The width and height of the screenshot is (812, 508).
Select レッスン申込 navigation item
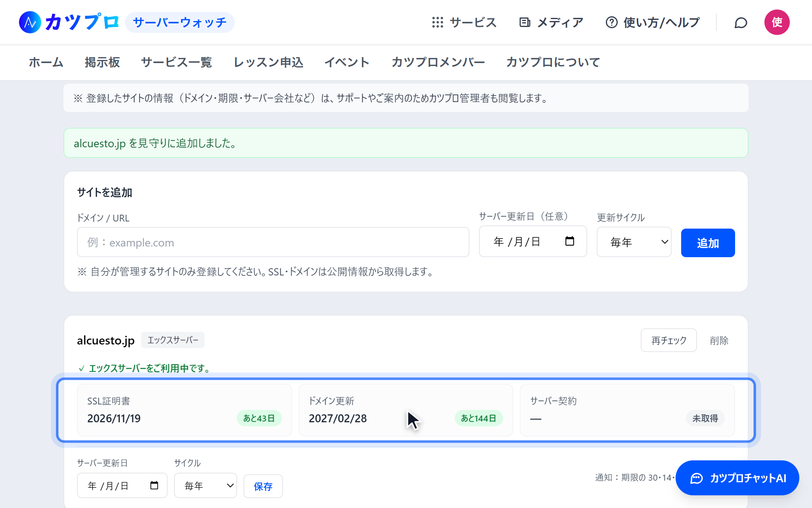click(268, 62)
